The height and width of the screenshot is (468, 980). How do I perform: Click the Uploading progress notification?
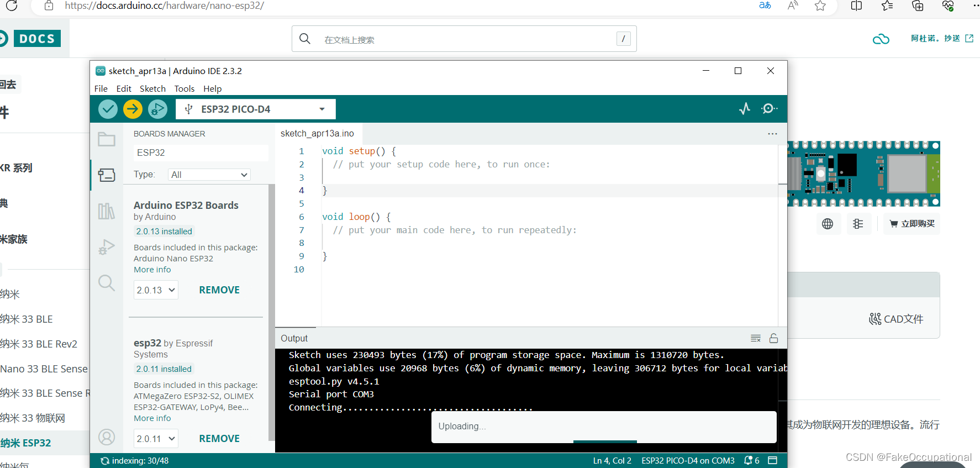coord(604,427)
